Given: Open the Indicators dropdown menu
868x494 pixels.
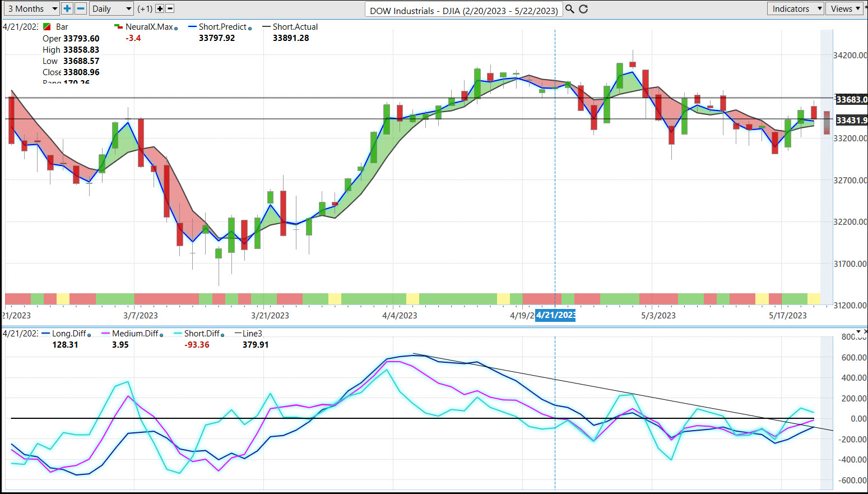Looking at the screenshot, I should point(795,8).
